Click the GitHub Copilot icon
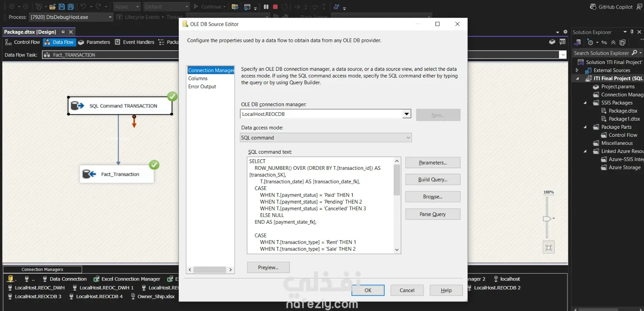Image resolution: width=644 pixels, height=311 pixels. (593, 6)
